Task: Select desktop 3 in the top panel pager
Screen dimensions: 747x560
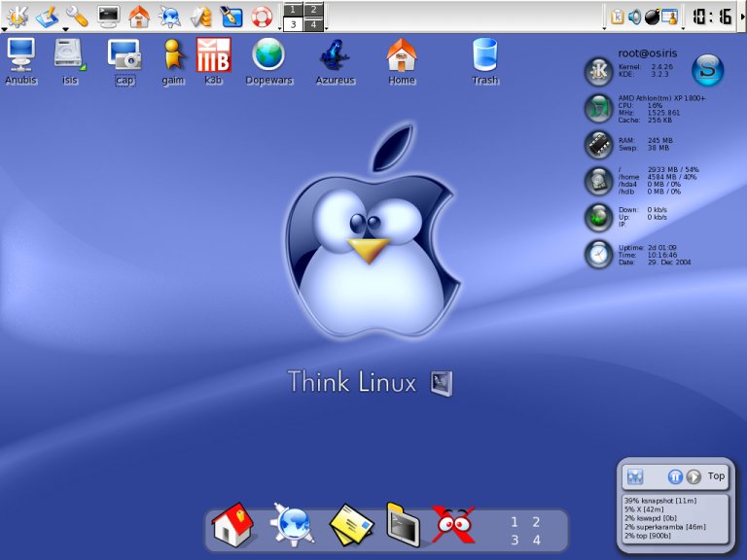Action: click(293, 24)
